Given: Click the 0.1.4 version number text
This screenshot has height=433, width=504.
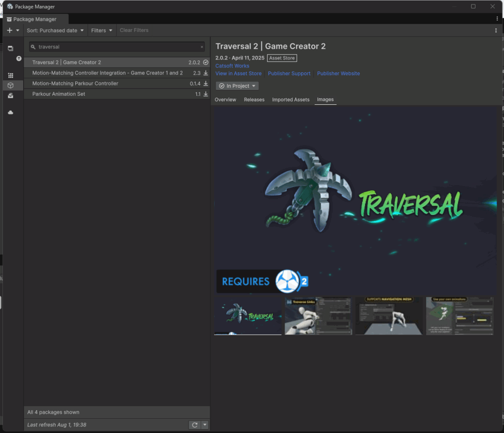Looking at the screenshot, I should click(x=195, y=84).
